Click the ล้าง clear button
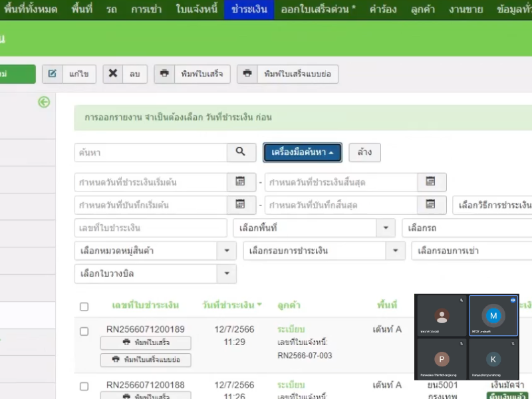Screen dimensions: 532x399 pyautogui.click(x=364, y=152)
